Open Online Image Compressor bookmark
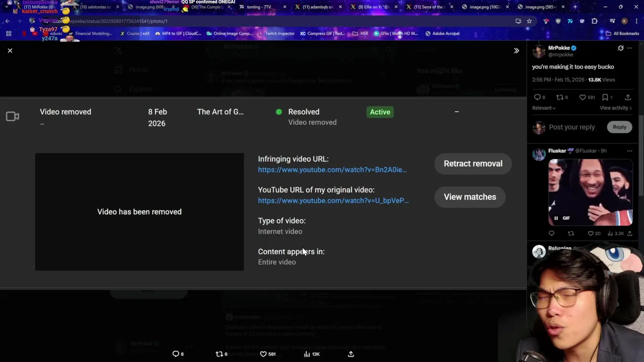The height and width of the screenshot is (362, 644). pos(229,34)
